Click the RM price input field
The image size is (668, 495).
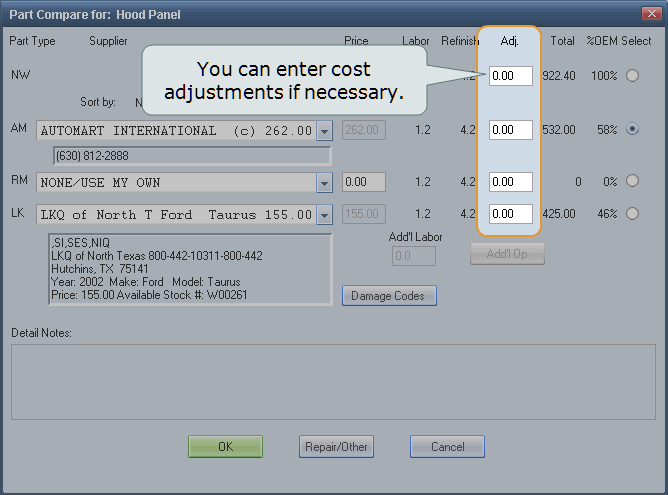[x=362, y=182]
